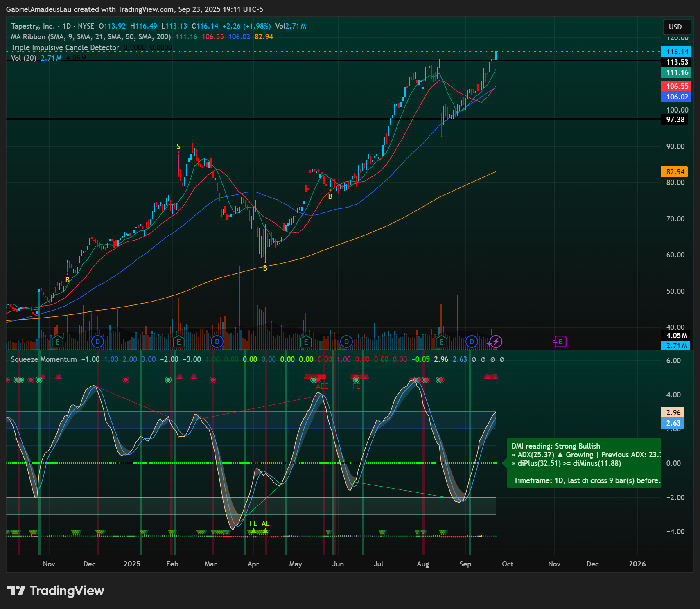Image resolution: width=700 pixels, height=609 pixels.
Task: Select the MA Ribbon indicator legend
Action: click(x=91, y=37)
